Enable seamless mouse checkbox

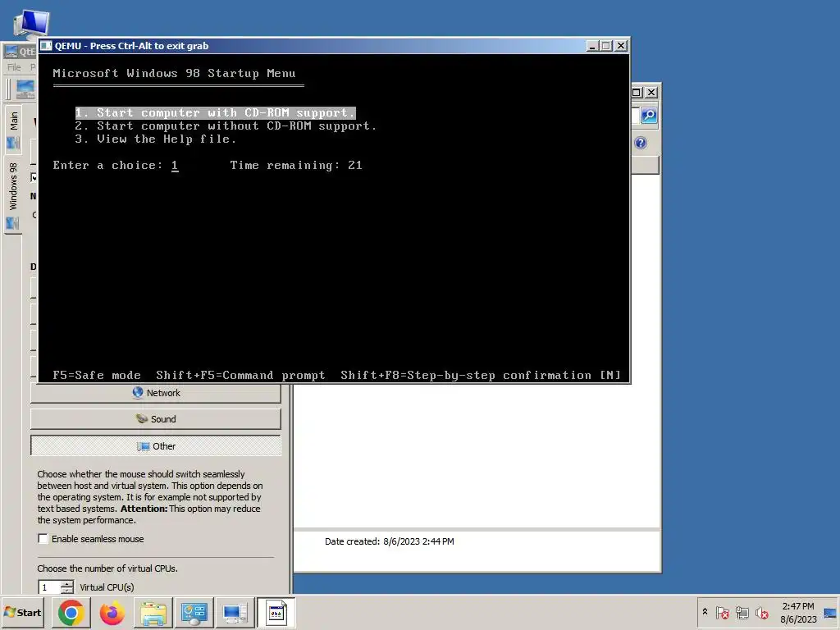click(x=43, y=538)
